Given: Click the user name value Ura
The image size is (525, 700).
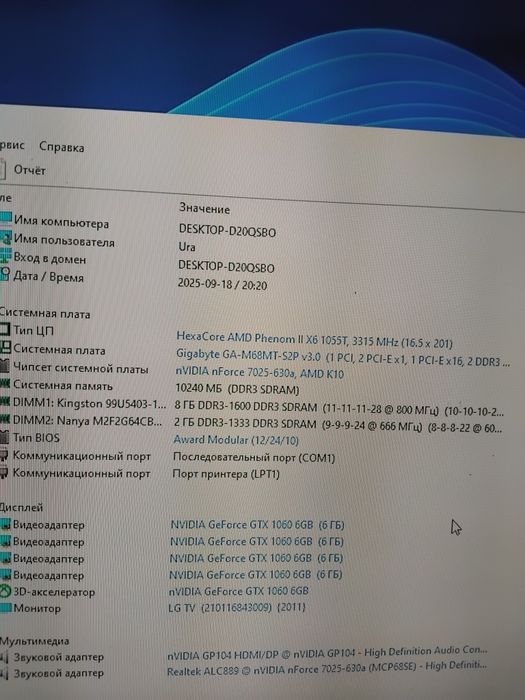Looking at the screenshot, I should (x=187, y=247).
